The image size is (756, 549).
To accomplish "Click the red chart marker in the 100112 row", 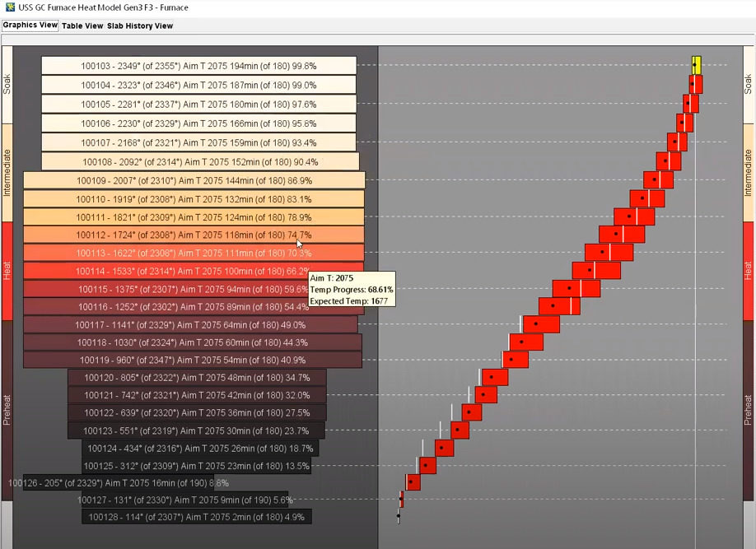I will tap(628, 235).
